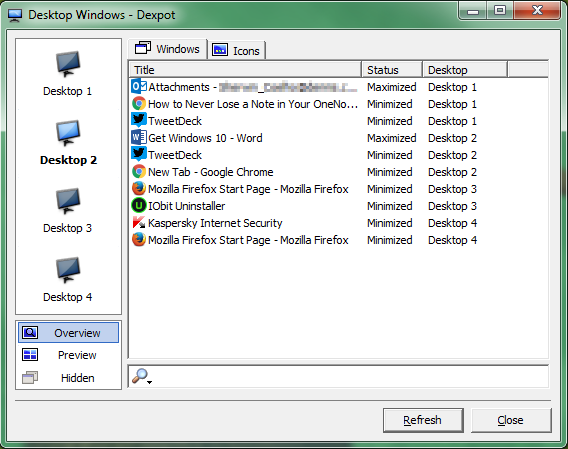Click the Overview magnifier icon
Screen dimensions: 568x449
click(30, 332)
